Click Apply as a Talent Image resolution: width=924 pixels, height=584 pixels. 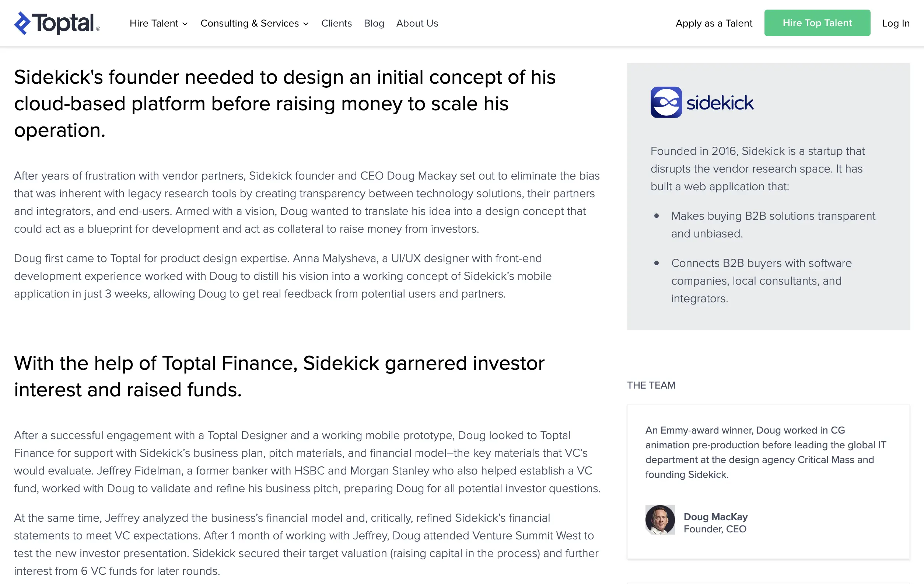point(714,24)
